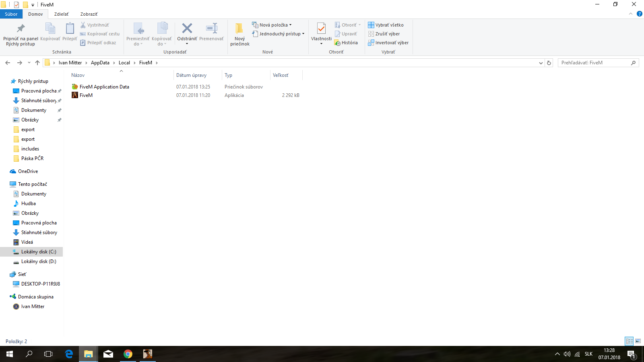Expand address bar history dropdown

pyautogui.click(x=541, y=63)
